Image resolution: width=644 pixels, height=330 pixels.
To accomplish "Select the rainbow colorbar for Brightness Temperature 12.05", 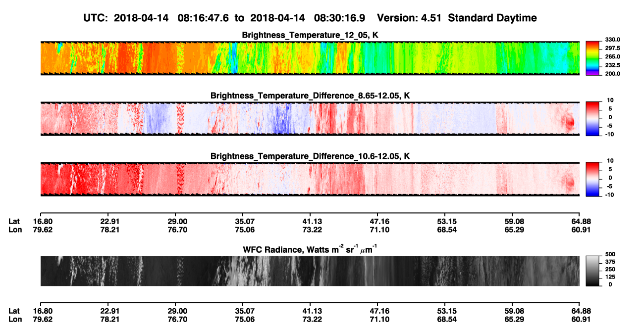I will pos(593,58).
